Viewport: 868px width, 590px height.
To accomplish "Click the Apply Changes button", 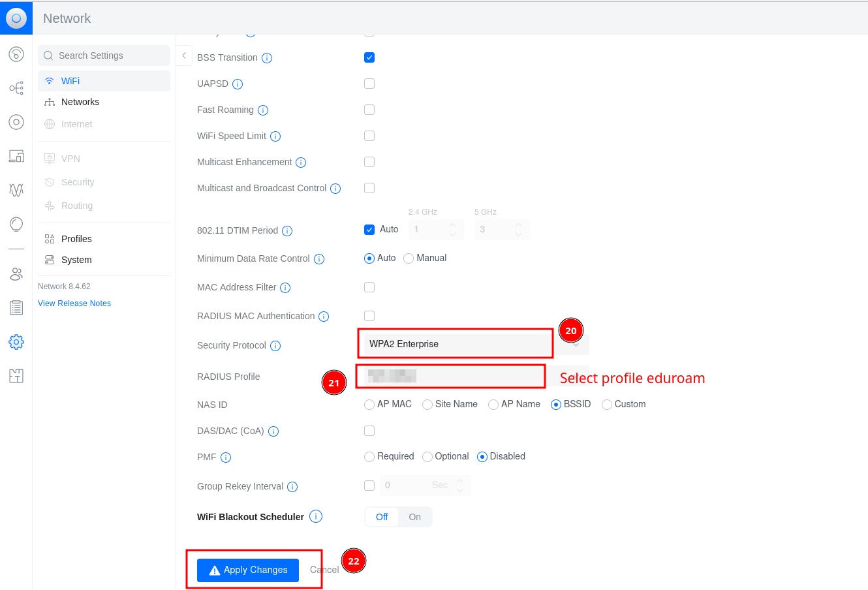I will (x=248, y=570).
